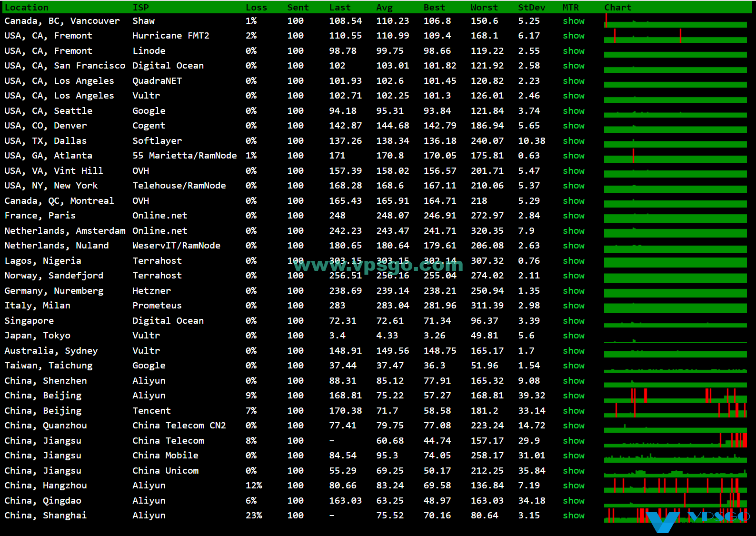This screenshot has height=536, width=756.
Task: Click show link for Quanzhou China Telecom CN2
Action: 574,426
